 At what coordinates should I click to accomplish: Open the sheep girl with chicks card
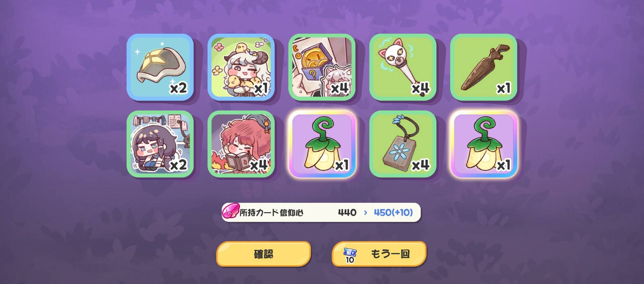pyautogui.click(x=241, y=67)
